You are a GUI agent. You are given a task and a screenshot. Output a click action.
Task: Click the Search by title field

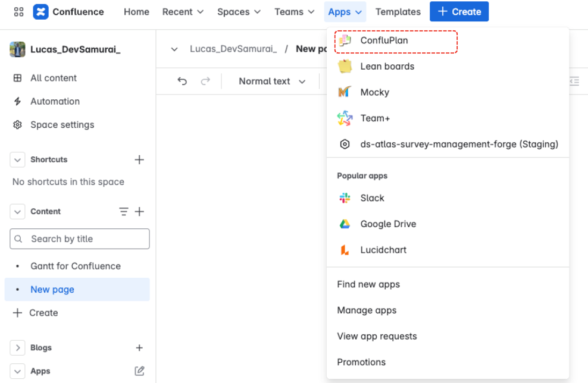(80, 238)
